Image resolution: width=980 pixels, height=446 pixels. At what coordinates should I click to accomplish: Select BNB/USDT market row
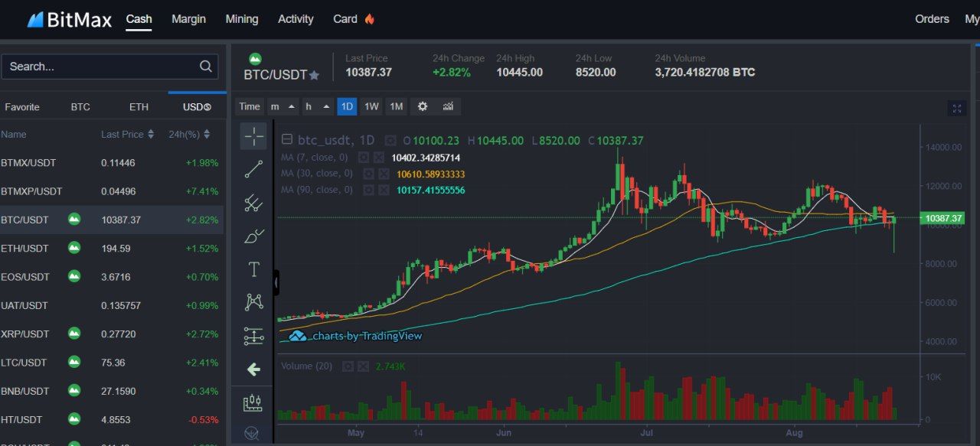(x=112, y=391)
